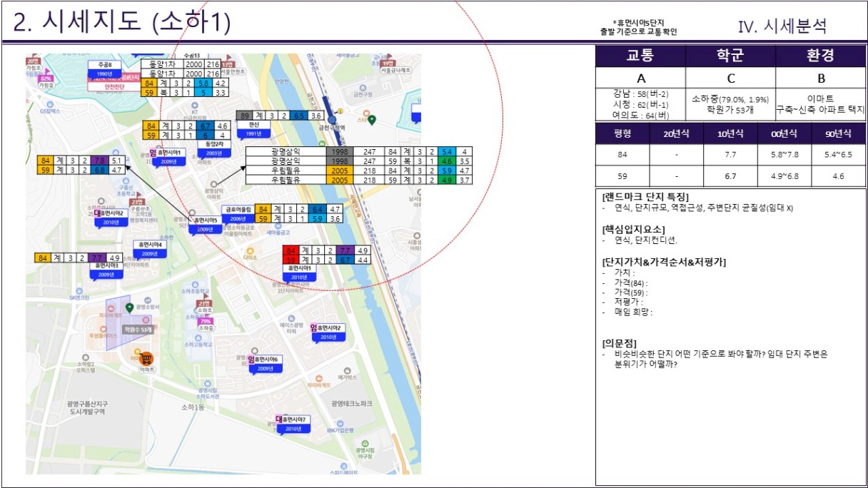This screenshot has width=868, height=488.
Task: Select the 휴먼시아5 2009년 marker
Action: [x=205, y=225]
